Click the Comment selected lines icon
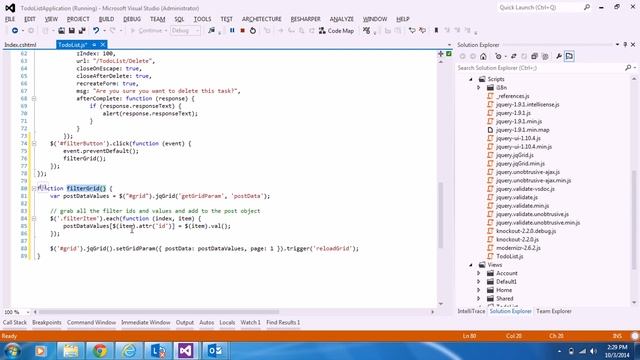Viewport: 640px width, 360px height. point(412,31)
